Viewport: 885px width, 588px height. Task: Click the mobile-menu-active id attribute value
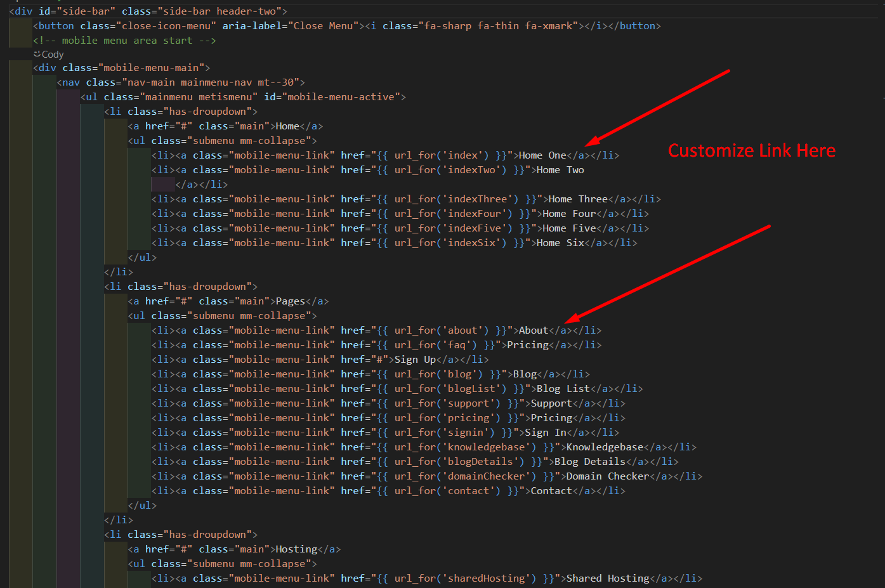click(341, 97)
